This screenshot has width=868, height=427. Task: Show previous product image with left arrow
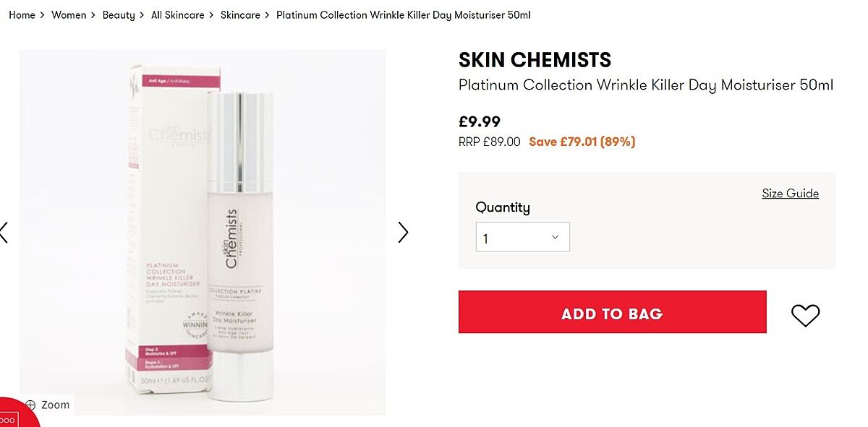tap(4, 232)
